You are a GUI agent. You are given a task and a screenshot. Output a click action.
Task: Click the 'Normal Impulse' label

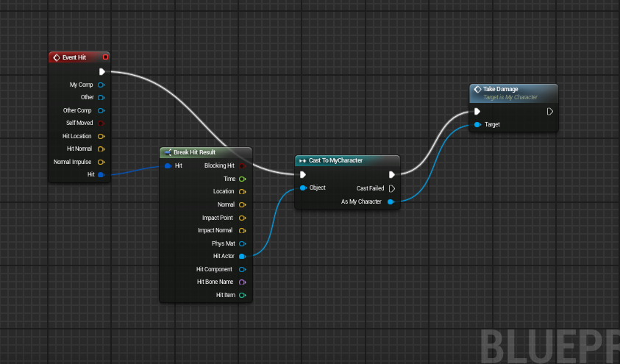pyautogui.click(x=72, y=162)
